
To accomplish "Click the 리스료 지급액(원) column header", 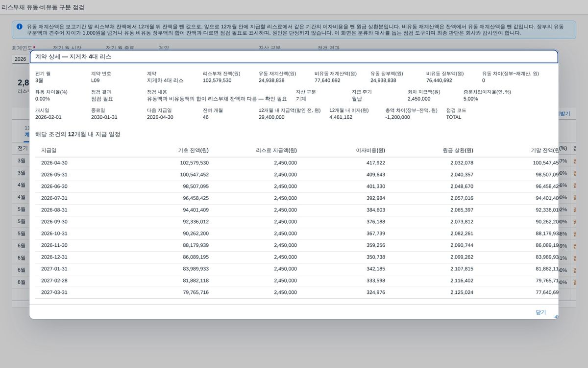I will [x=276, y=150].
